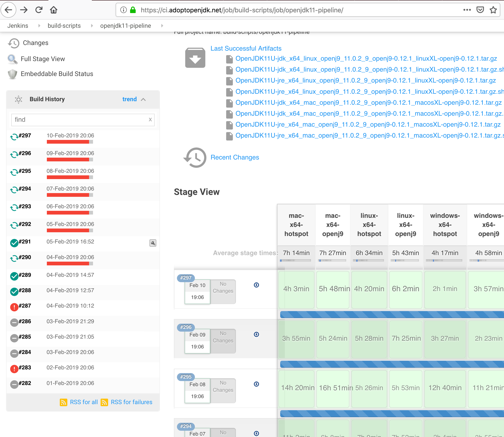The height and width of the screenshot is (437, 504).
Task: Open the Changes history clock icon
Action: click(x=14, y=43)
